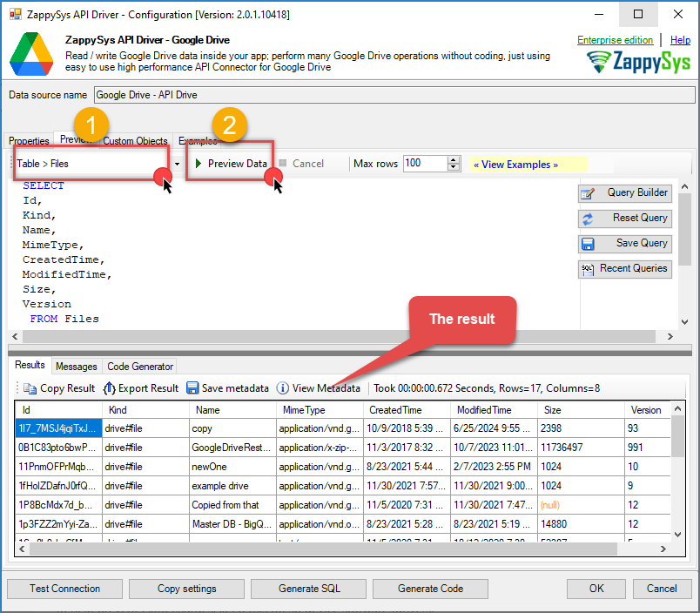Click the app icon in the title bar
Screen dimensions: 700x613
click(16, 14)
